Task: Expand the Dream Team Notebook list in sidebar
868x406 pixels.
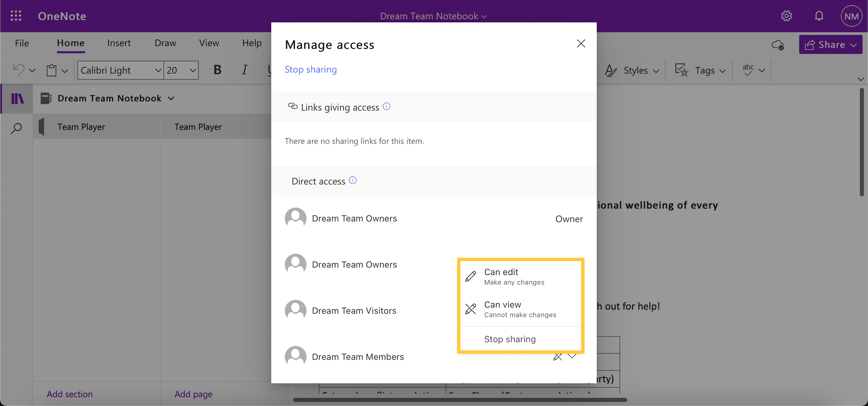Action: [171, 98]
